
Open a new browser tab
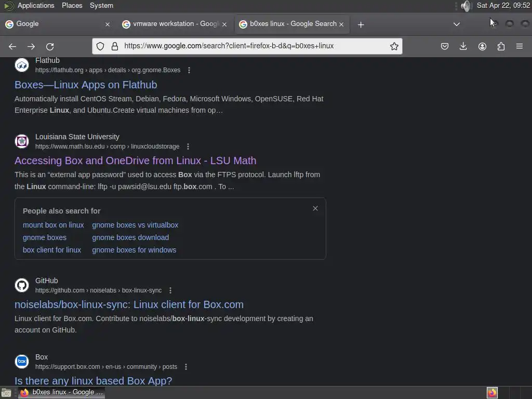coord(361,24)
